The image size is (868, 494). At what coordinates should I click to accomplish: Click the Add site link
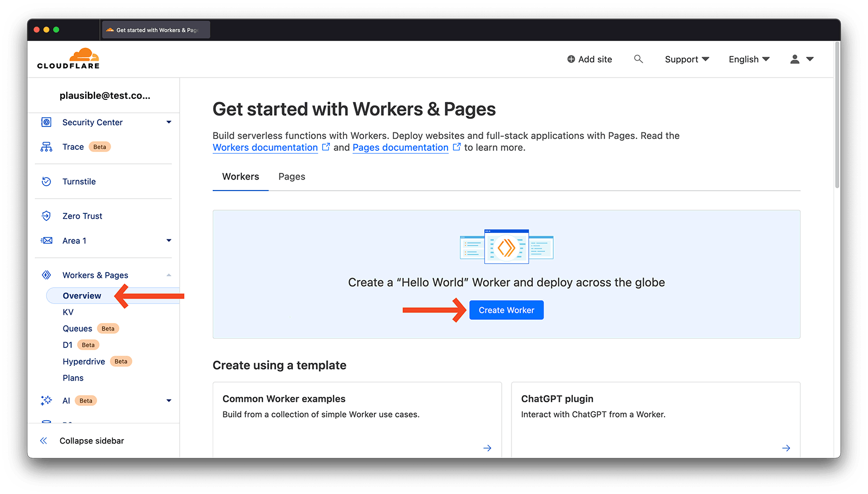pyautogui.click(x=590, y=59)
